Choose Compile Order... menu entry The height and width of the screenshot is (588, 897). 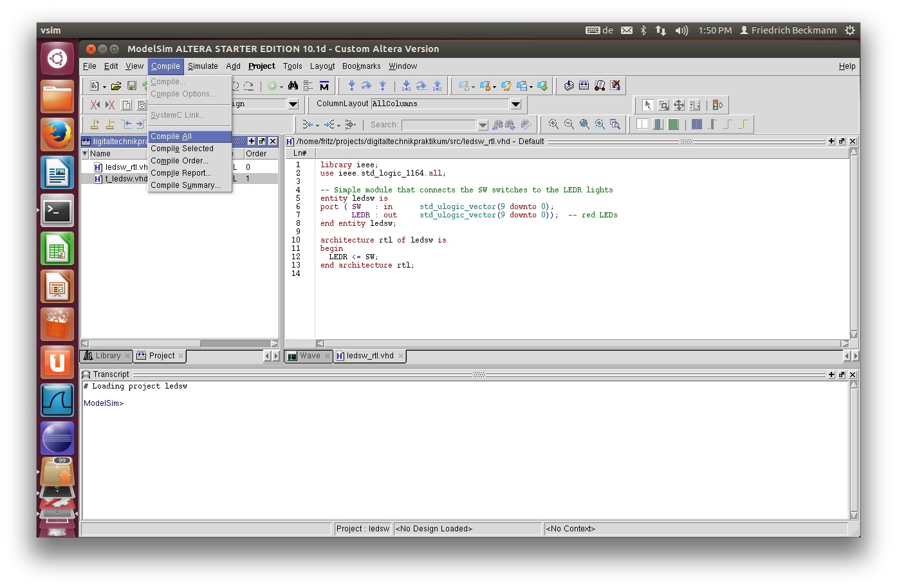(180, 161)
